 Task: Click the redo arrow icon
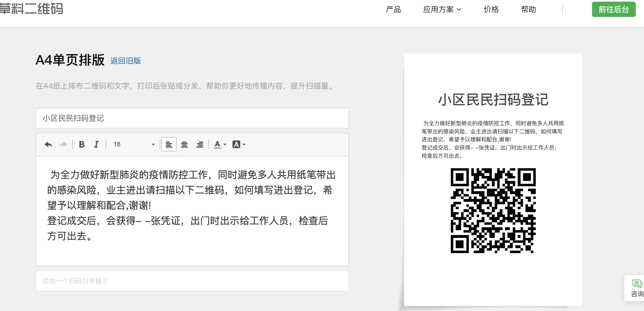click(63, 144)
